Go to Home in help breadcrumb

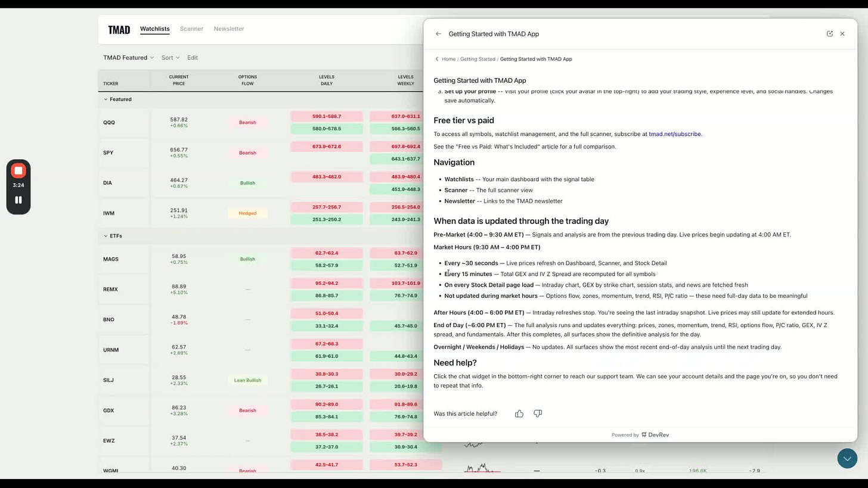(x=448, y=59)
